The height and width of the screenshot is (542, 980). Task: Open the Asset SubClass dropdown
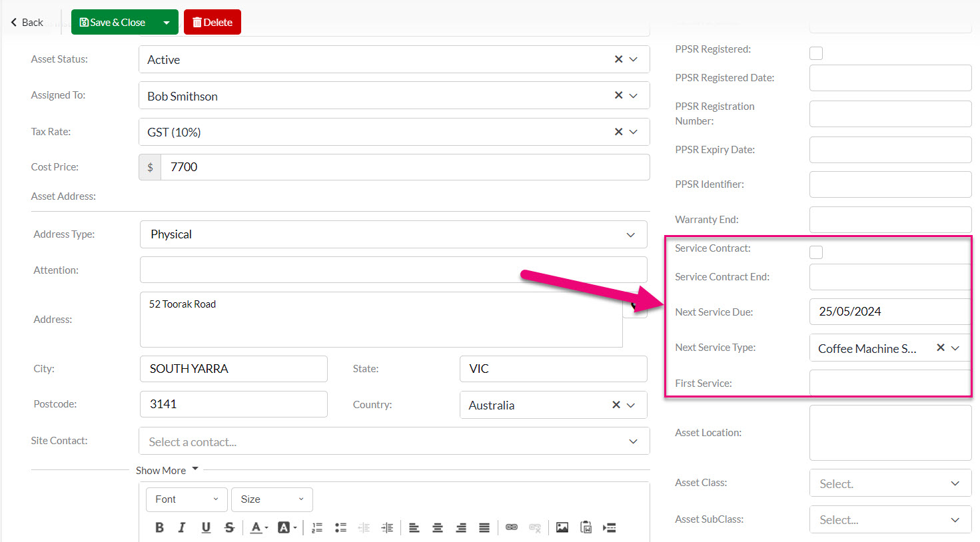(891, 519)
